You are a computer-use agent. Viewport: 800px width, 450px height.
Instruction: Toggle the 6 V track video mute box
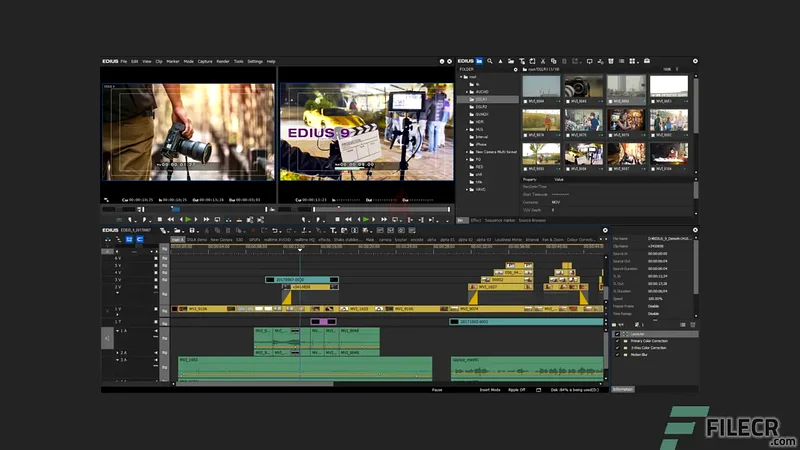pyautogui.click(x=156, y=259)
